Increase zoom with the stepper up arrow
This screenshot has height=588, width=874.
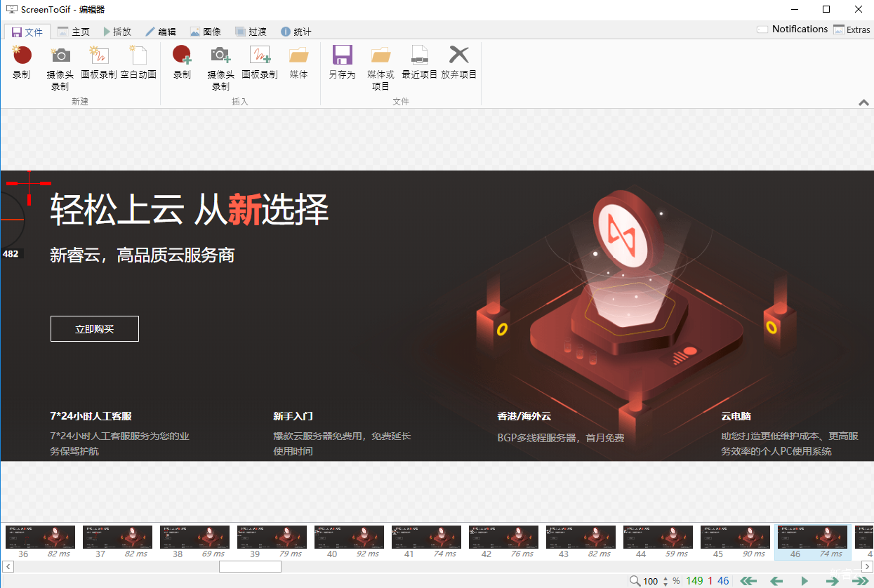coord(666,577)
